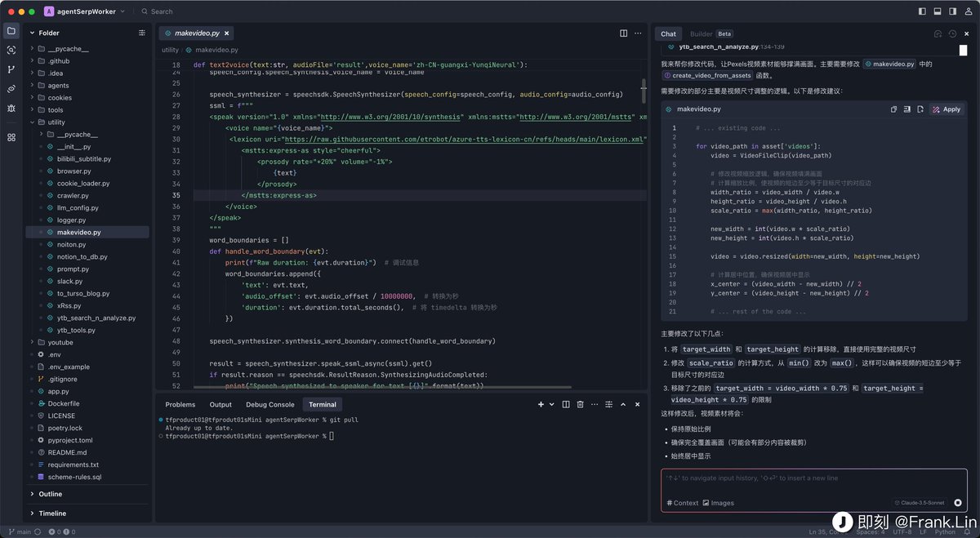Viewport: 980px width, 538px height.
Task: Open chat history clock icon
Action: coord(953,33)
